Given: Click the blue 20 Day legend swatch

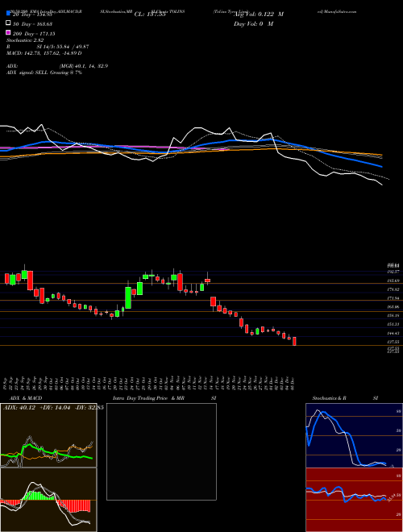Looking at the screenshot, I should point(9,14).
